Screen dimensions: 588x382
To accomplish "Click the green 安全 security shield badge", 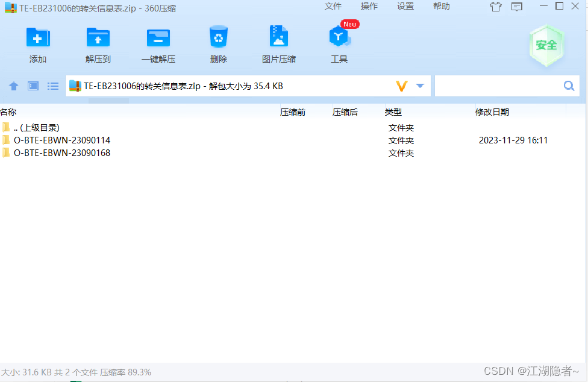I will click(546, 45).
